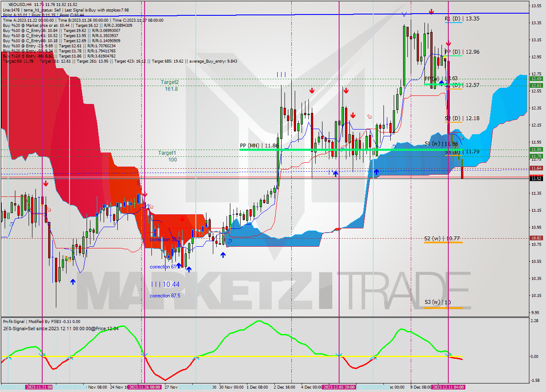Select the 260-Signal=Sell since text line
The image size is (546, 392).
point(60,329)
